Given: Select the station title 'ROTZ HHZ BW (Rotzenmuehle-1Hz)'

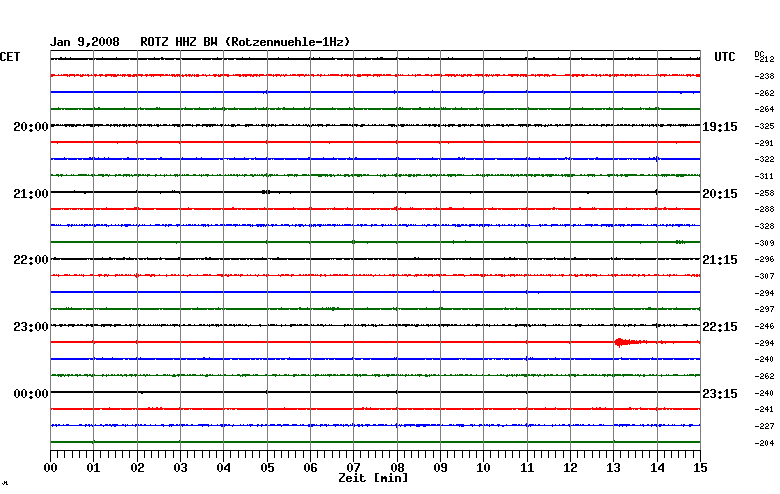Looking at the screenshot, I should point(245,42).
